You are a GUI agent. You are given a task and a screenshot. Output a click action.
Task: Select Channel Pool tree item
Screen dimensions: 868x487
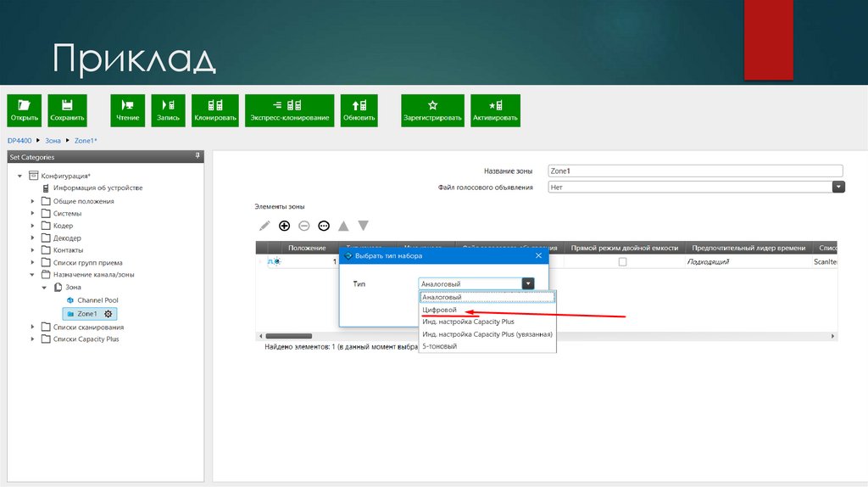[97, 300]
